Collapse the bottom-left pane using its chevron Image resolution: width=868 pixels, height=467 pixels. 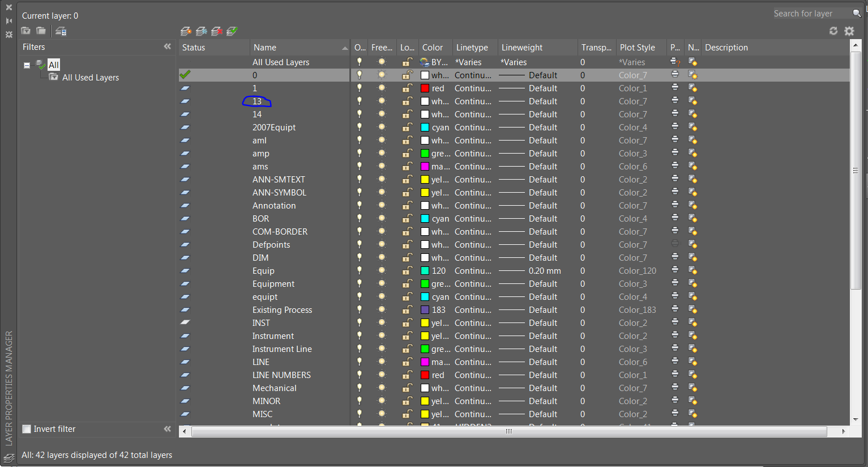pyautogui.click(x=168, y=429)
